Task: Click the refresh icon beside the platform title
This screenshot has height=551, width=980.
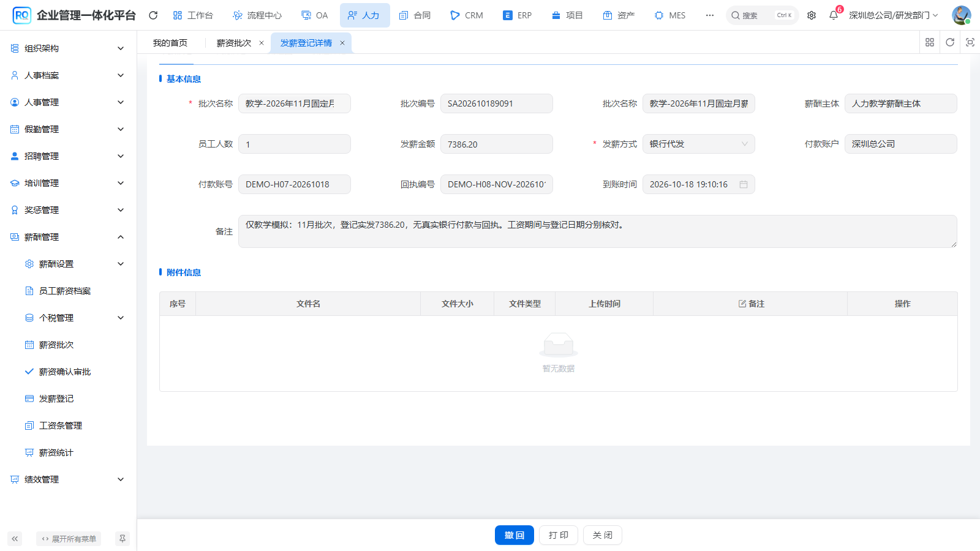Action: point(153,15)
